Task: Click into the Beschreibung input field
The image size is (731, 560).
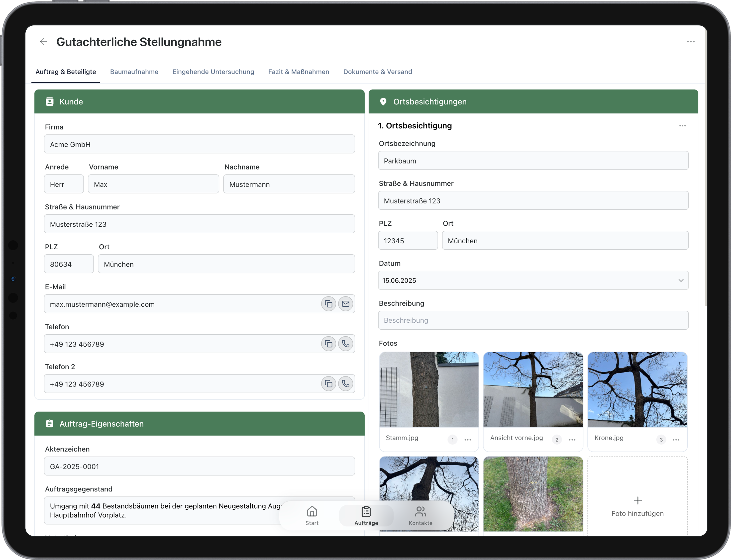Action: (533, 320)
